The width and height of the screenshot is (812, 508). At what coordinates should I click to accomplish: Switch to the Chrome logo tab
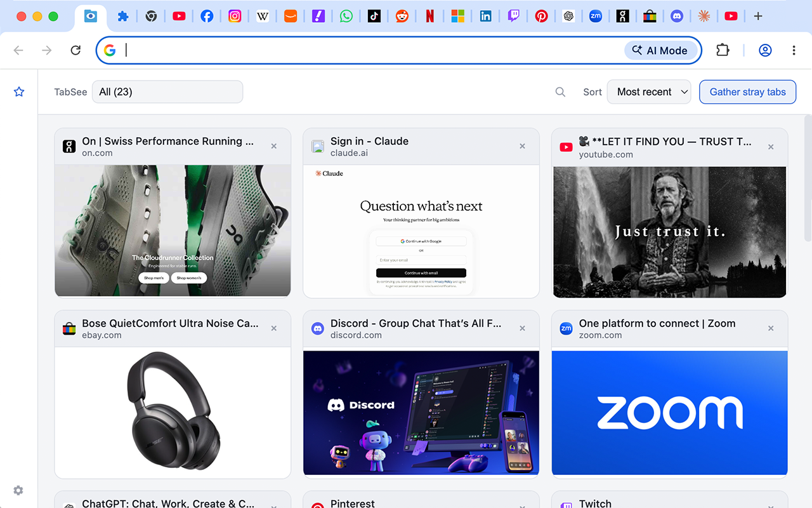pyautogui.click(x=151, y=17)
